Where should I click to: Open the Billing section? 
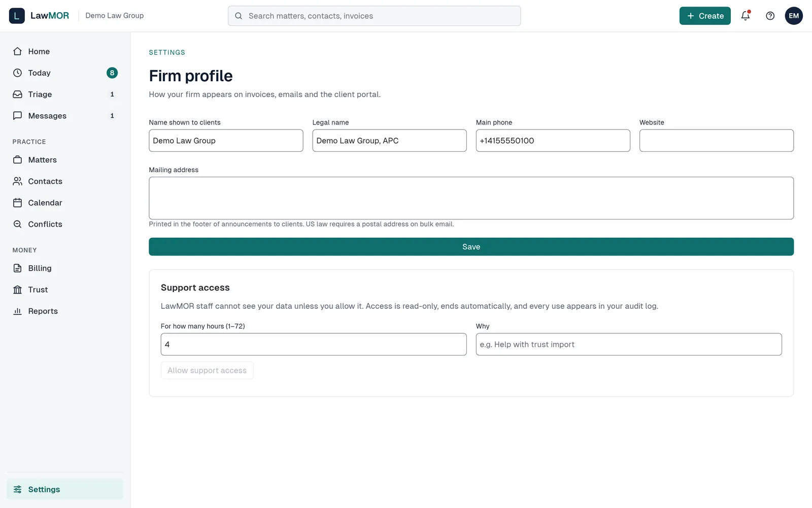pos(65,268)
